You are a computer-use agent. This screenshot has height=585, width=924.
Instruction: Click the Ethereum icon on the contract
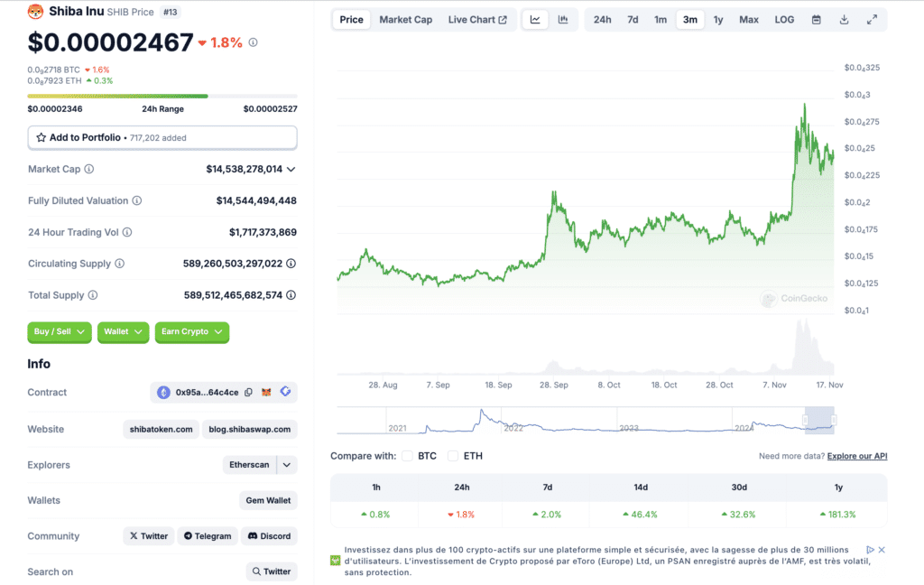(163, 392)
